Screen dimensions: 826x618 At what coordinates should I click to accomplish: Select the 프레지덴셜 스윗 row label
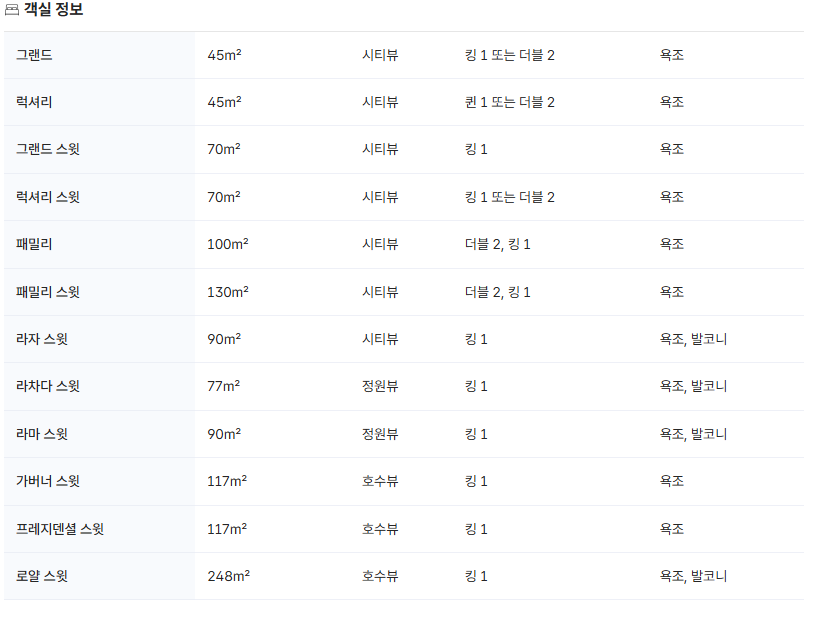60,529
